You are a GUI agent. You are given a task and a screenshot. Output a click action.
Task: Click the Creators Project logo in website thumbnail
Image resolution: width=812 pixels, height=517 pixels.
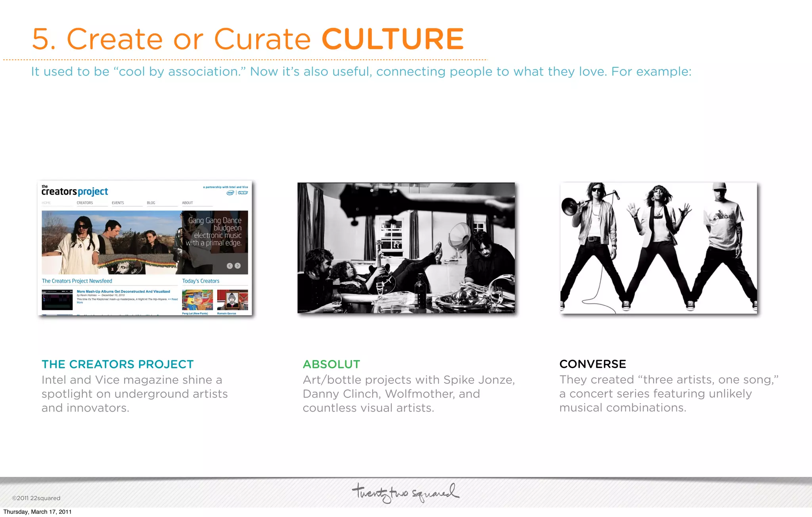pos(75,191)
